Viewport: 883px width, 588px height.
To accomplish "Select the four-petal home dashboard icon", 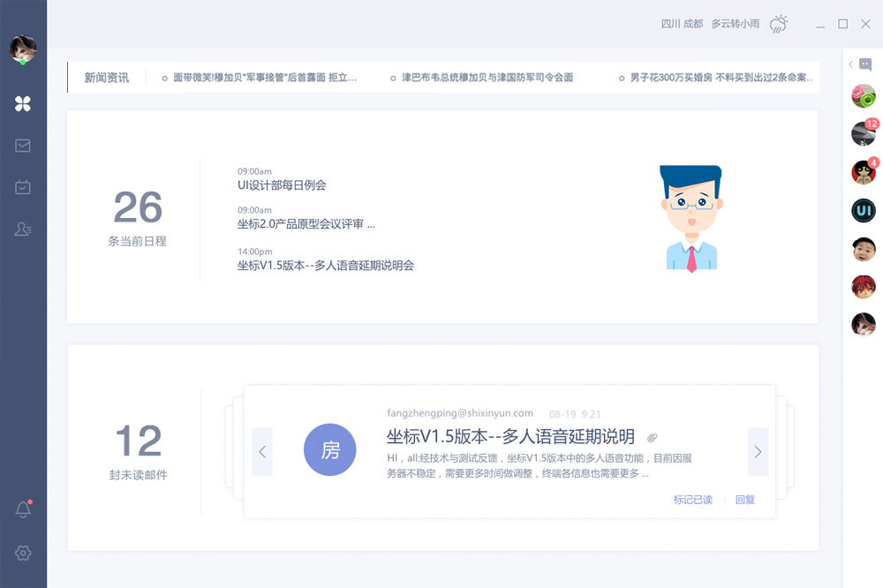I will pyautogui.click(x=23, y=103).
